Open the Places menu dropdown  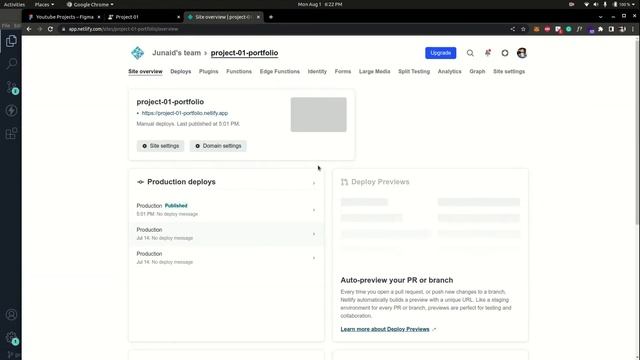click(x=44, y=4)
